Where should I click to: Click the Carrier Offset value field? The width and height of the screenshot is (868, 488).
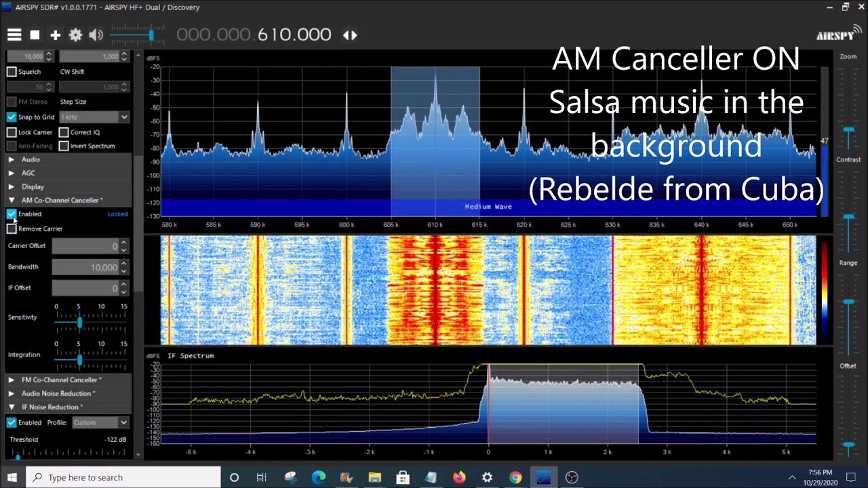(85, 246)
